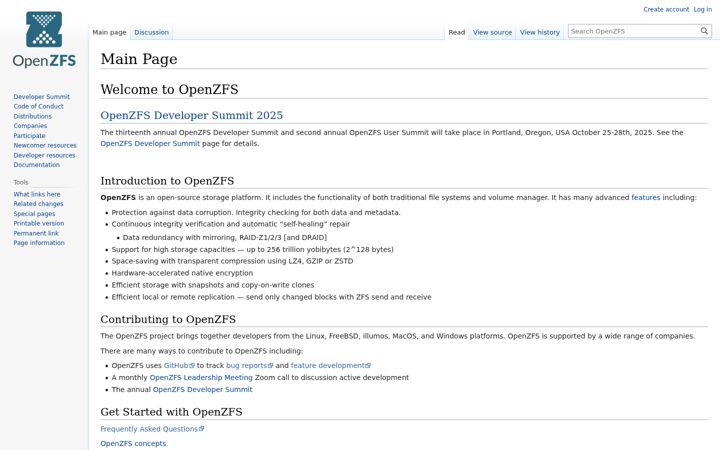Click 'Contributing to OpenZFS' heading
The height and width of the screenshot is (450, 720).
coord(168,319)
